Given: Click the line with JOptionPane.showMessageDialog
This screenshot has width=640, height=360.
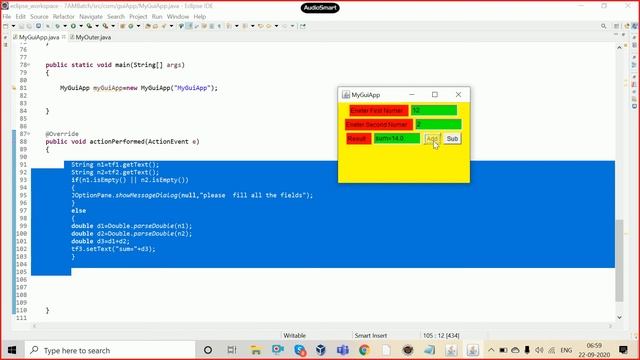Looking at the screenshot, I should coord(192,196).
